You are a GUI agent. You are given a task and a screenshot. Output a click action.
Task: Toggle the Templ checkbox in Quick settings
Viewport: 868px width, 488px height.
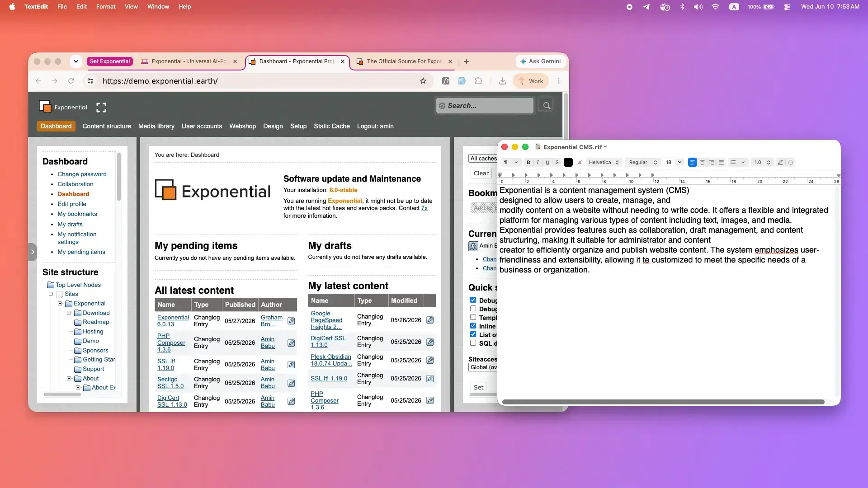(x=473, y=317)
